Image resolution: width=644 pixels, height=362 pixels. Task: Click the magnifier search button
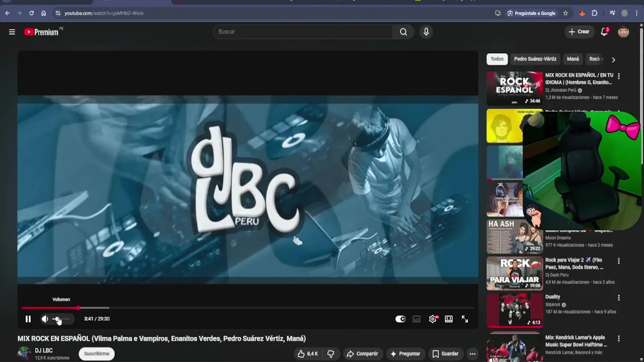click(x=404, y=32)
